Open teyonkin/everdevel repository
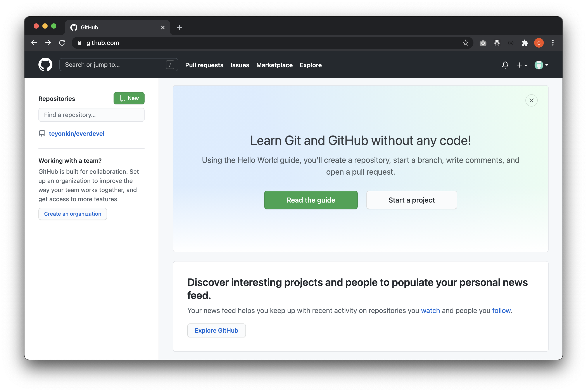Viewport: 587px width, 392px height. (76, 134)
